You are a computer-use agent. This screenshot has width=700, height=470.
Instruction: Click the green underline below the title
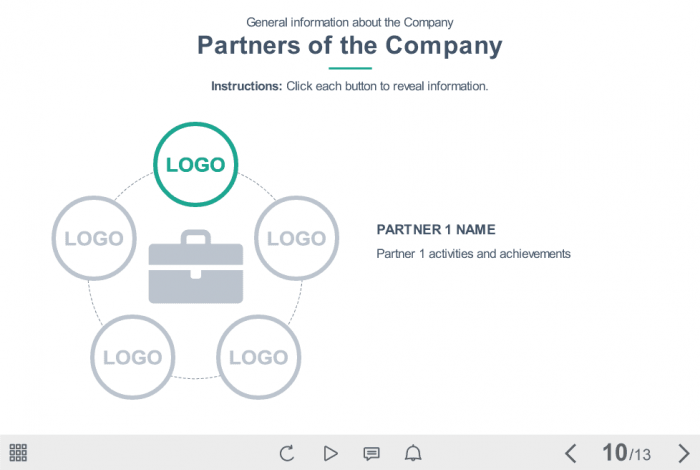pos(350,68)
